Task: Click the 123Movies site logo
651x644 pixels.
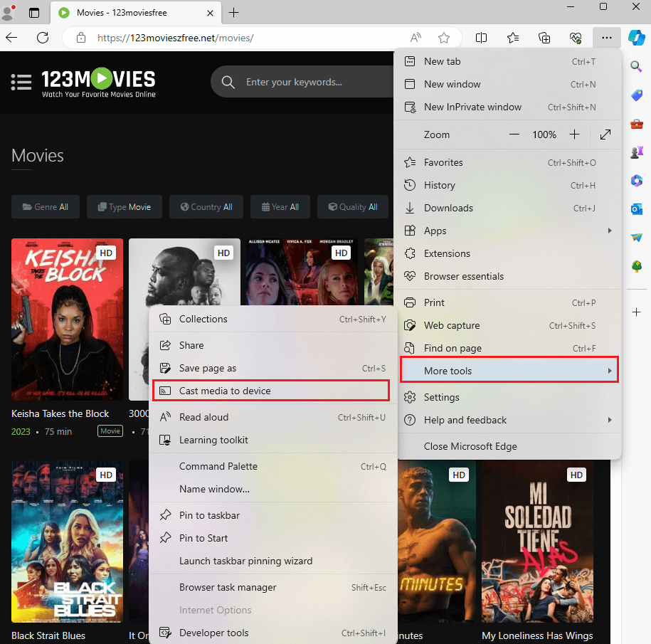Action: [98, 83]
